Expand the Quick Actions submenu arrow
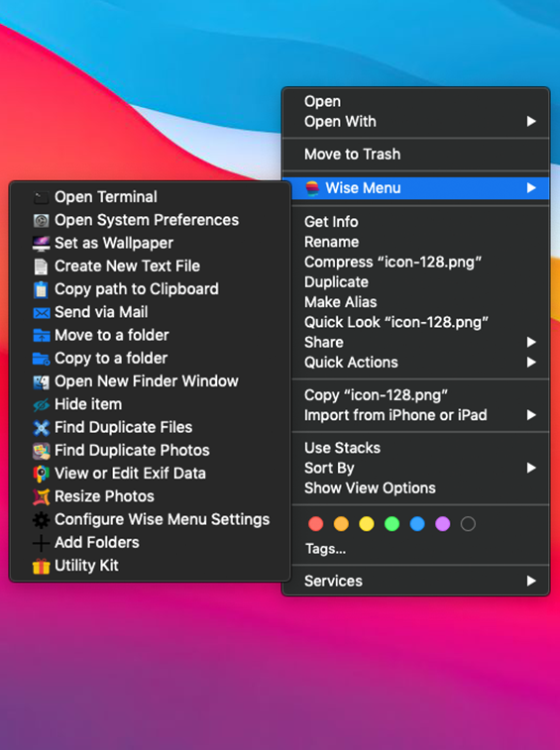 point(531,362)
